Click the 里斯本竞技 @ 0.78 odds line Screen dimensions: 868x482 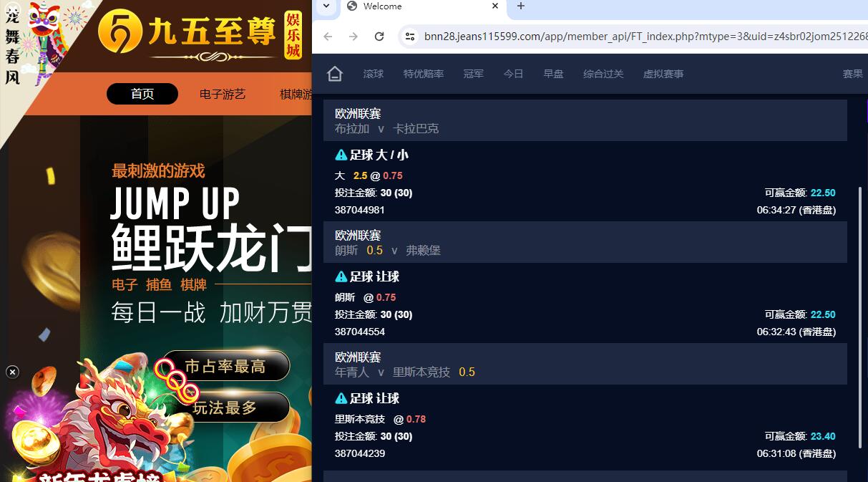(x=380, y=419)
